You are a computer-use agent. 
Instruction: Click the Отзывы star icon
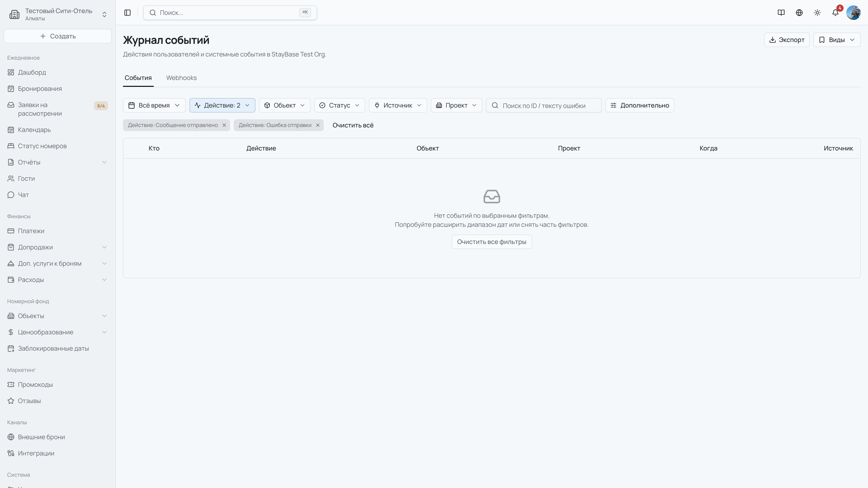(x=11, y=401)
